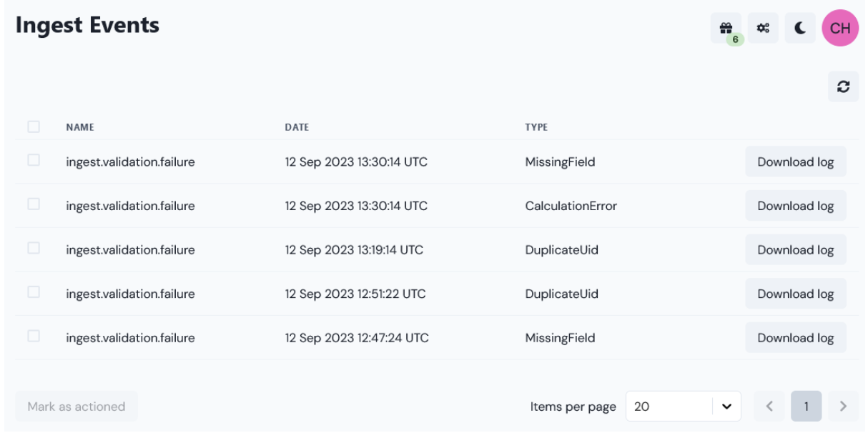Download log for the CalculationError event
Image resolution: width=868 pixels, height=433 pixels.
point(796,206)
